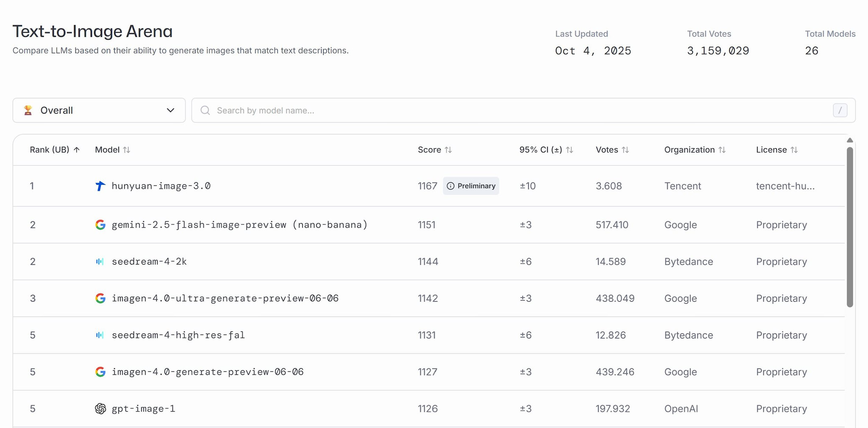The image size is (868, 428).
Task: Click the truncated tencent-hu... license text
Action: (x=785, y=186)
